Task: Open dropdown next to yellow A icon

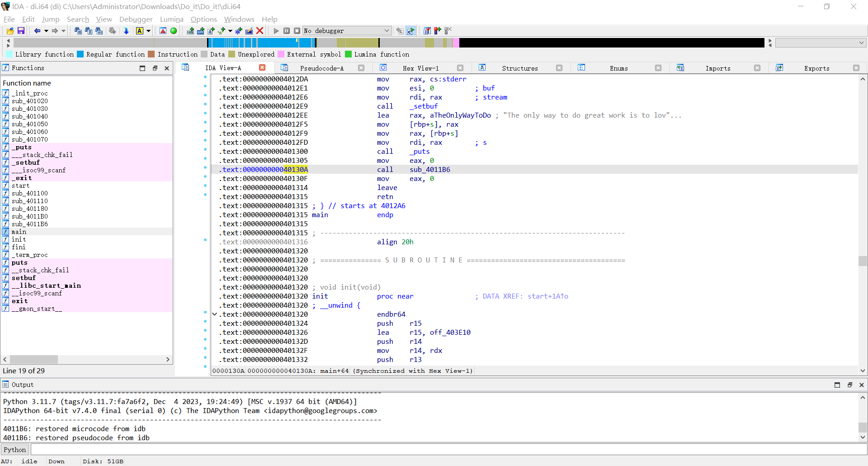Action: (x=148, y=31)
